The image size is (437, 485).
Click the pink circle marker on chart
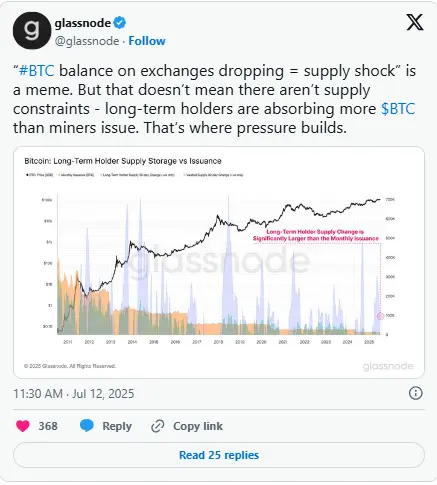(380, 316)
